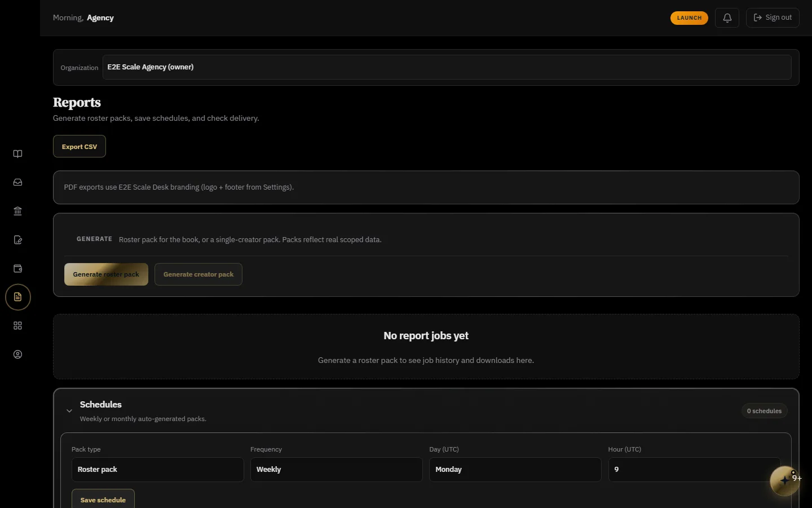Collapse the Schedules section chevron
The height and width of the screenshot is (508, 812).
69,411
